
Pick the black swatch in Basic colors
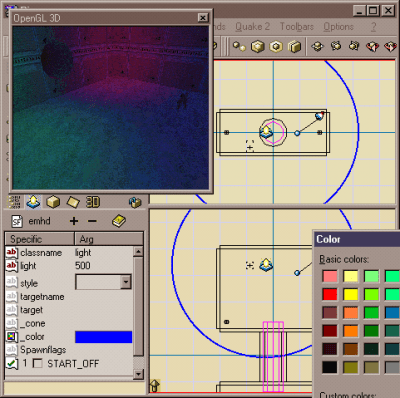point(330,367)
